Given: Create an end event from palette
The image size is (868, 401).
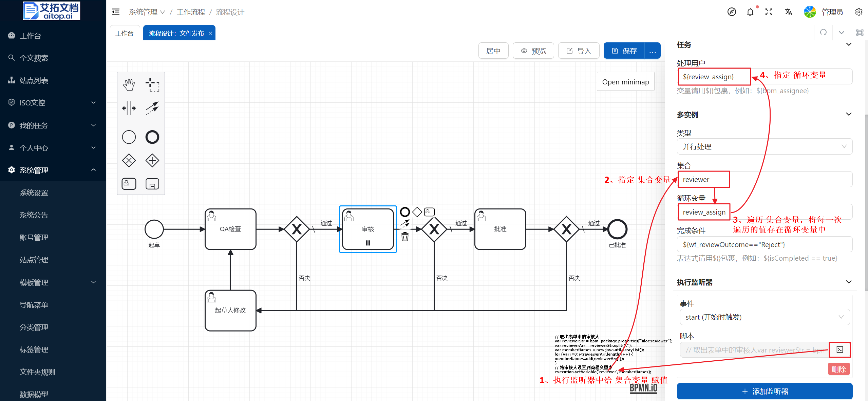Looking at the screenshot, I should pos(152,137).
